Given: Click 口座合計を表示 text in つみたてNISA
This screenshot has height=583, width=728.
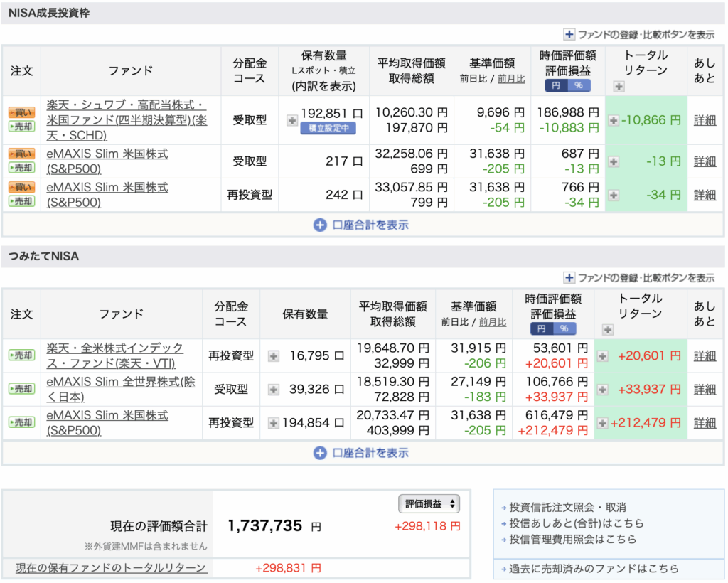Looking at the screenshot, I should tap(370, 453).
